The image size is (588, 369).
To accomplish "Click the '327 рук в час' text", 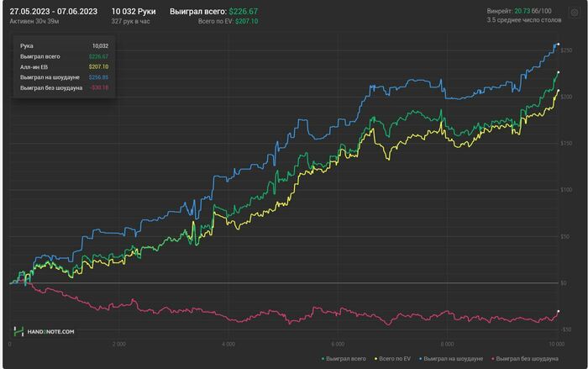I will [130, 21].
